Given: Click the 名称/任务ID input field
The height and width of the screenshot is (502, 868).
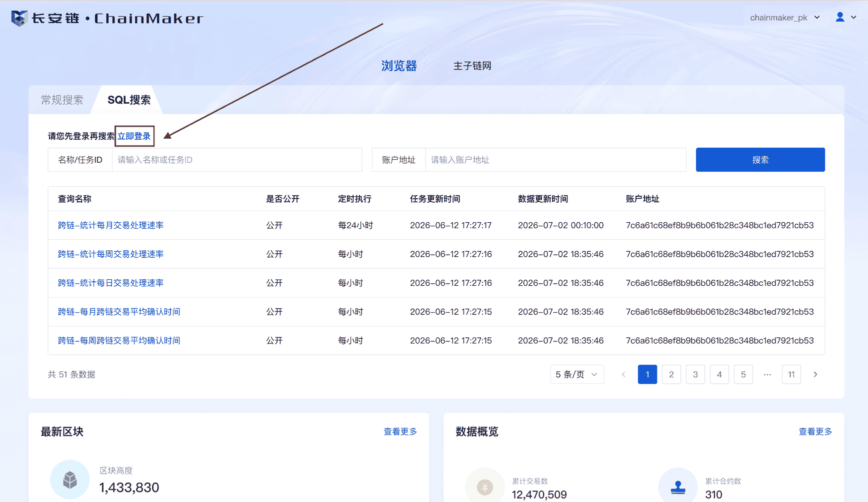Looking at the screenshot, I should coord(237,160).
